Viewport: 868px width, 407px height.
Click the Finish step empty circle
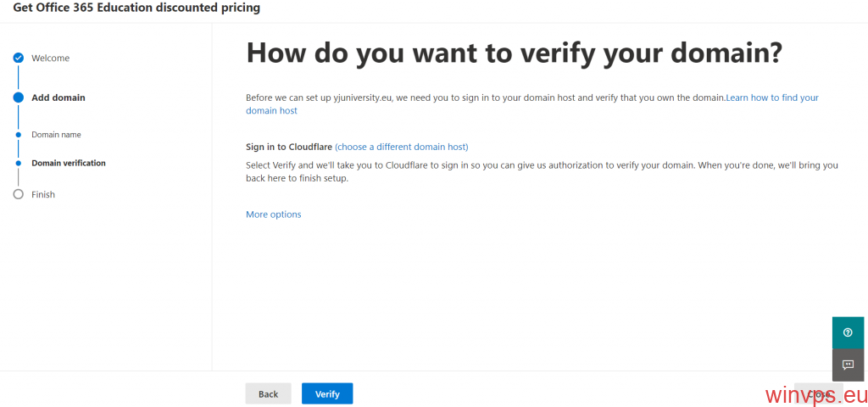(18, 194)
